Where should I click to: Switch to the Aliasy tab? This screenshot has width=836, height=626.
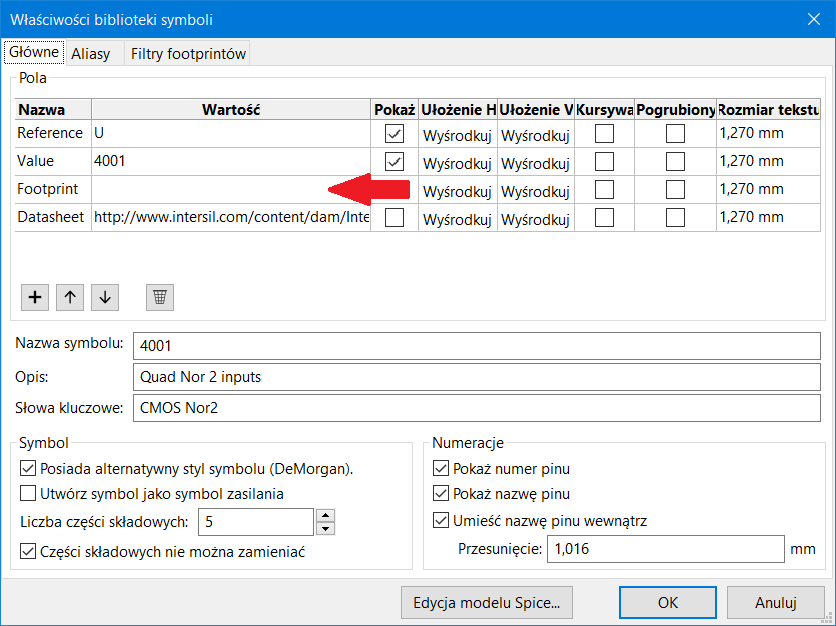pyautogui.click(x=91, y=54)
